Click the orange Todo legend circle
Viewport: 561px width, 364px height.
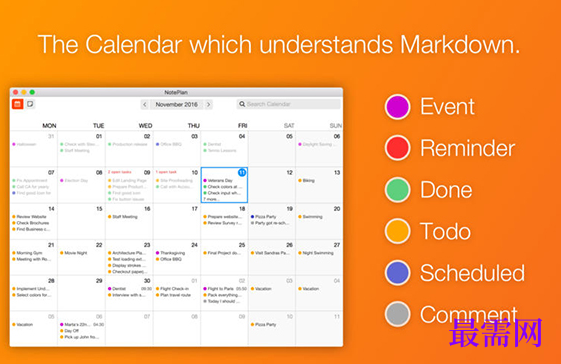(x=397, y=231)
